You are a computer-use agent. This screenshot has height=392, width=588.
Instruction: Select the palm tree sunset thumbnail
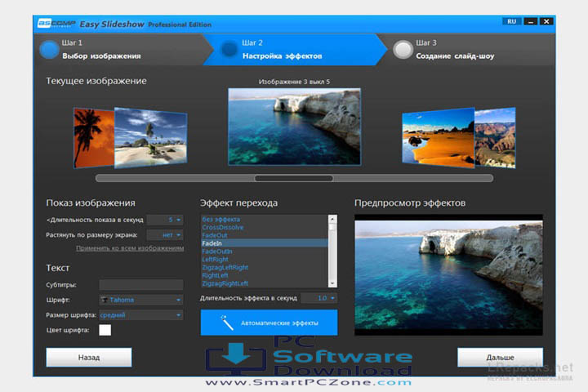coord(94,137)
